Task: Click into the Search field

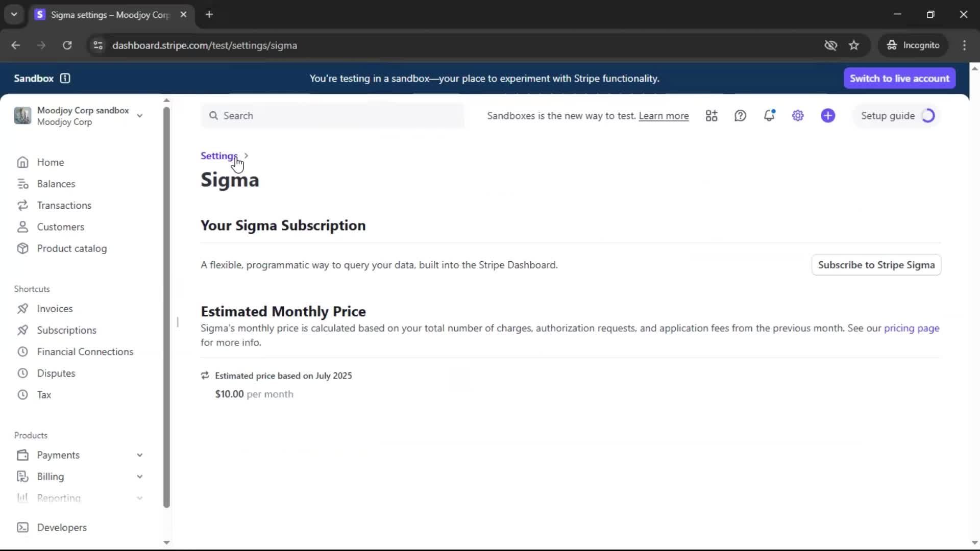Action: coord(337,116)
